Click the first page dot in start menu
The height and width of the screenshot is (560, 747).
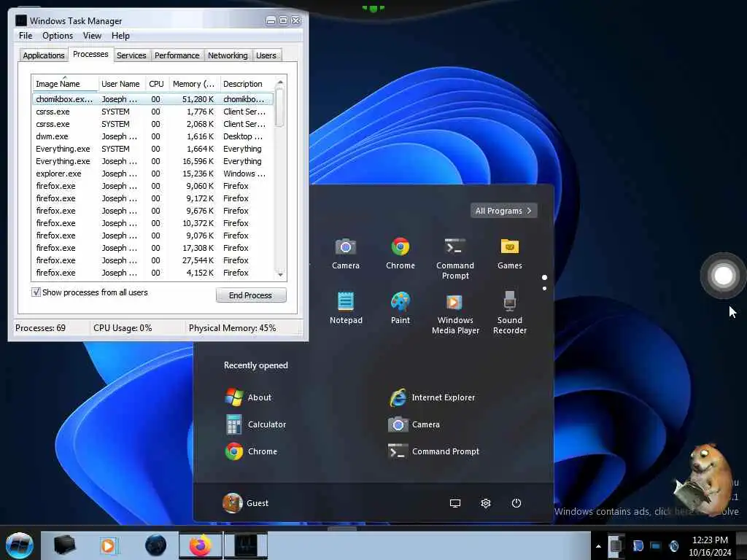click(x=544, y=277)
